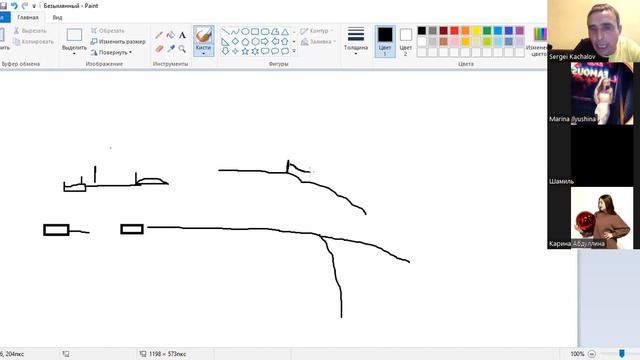Screen dimensions: 640x360
Task: Pick the dark red color swatch
Action: pos(443,31)
